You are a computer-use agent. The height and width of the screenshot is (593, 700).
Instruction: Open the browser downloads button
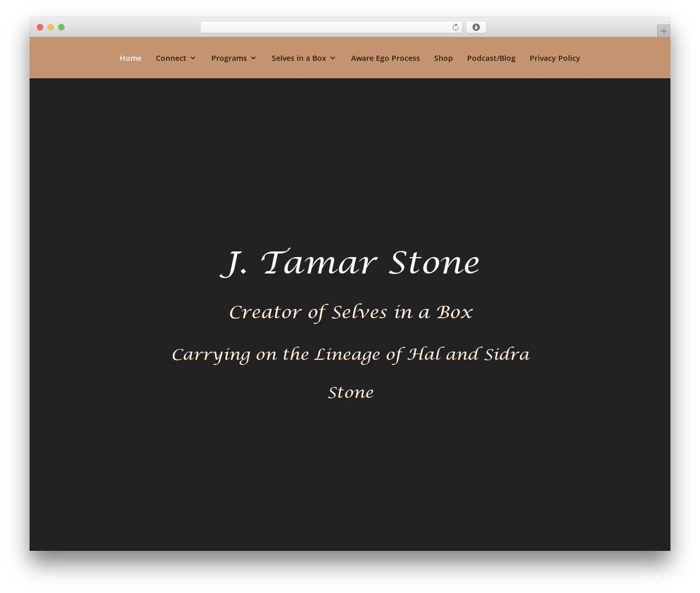pyautogui.click(x=476, y=27)
